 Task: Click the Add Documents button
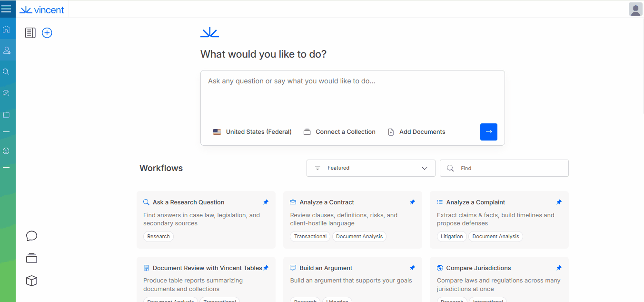416,132
